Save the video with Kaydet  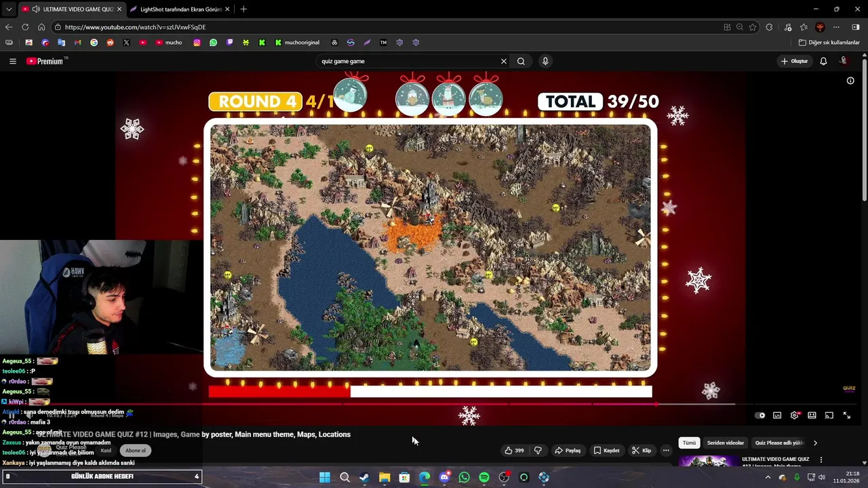pos(606,450)
